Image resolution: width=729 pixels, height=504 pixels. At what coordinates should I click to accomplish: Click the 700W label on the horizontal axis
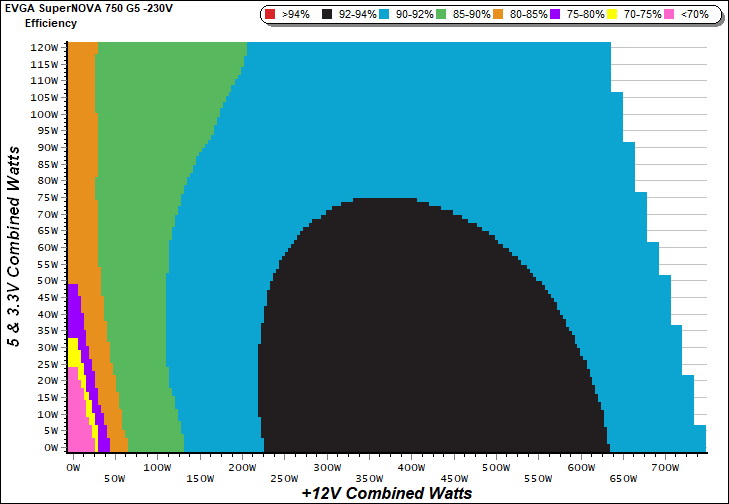point(664,467)
